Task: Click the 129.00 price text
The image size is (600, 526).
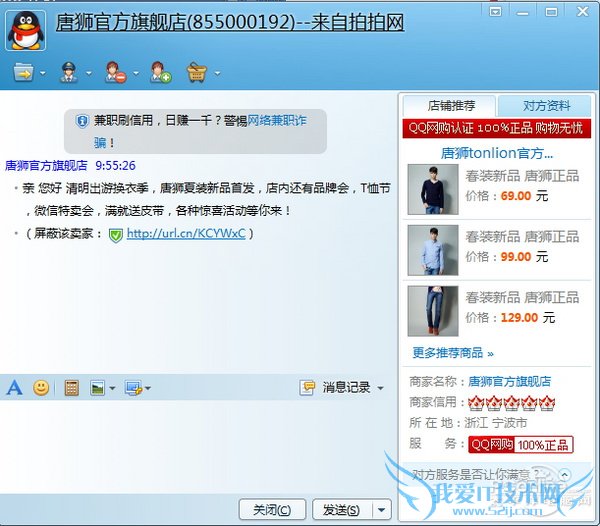Action: pyautogui.click(x=519, y=318)
